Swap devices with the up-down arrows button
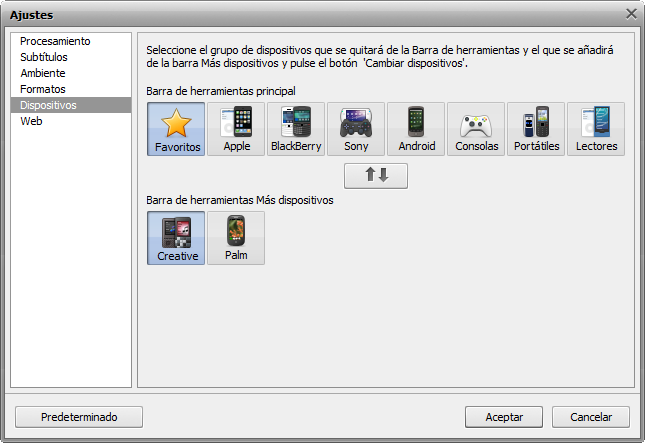This screenshot has height=443, width=645. pyautogui.click(x=376, y=176)
